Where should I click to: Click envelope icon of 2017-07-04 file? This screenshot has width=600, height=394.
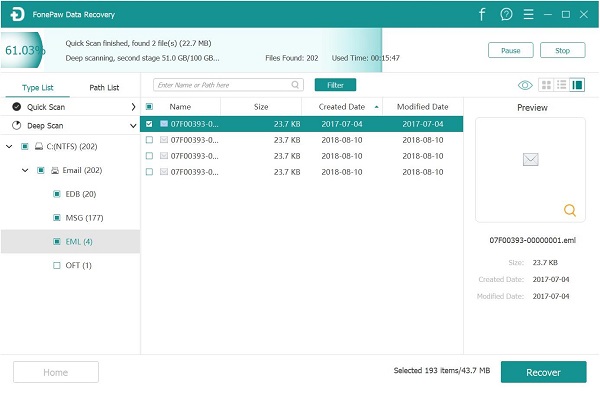pyautogui.click(x=164, y=124)
